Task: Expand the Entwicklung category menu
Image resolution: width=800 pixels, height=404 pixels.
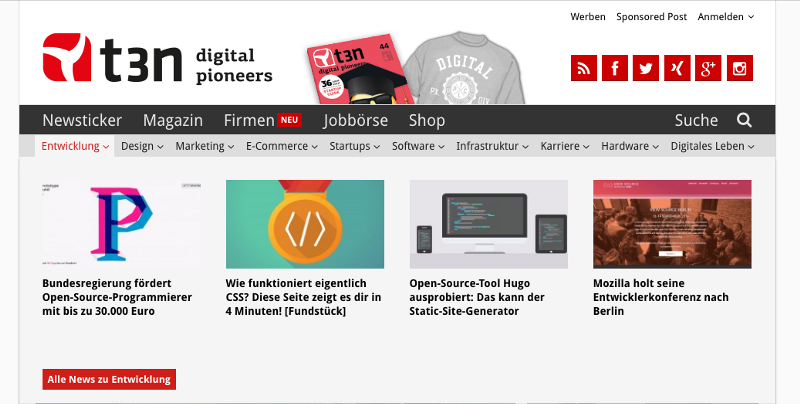Action: (x=75, y=146)
